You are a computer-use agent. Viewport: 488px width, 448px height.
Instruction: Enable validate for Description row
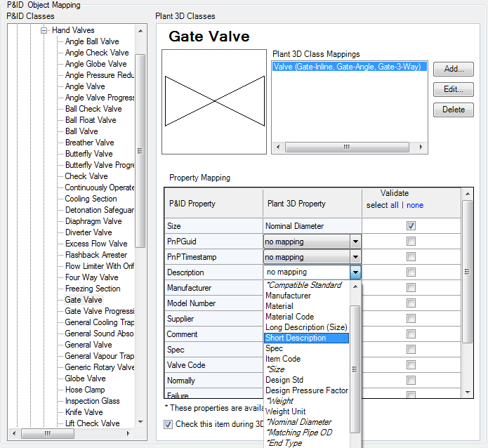tap(411, 272)
